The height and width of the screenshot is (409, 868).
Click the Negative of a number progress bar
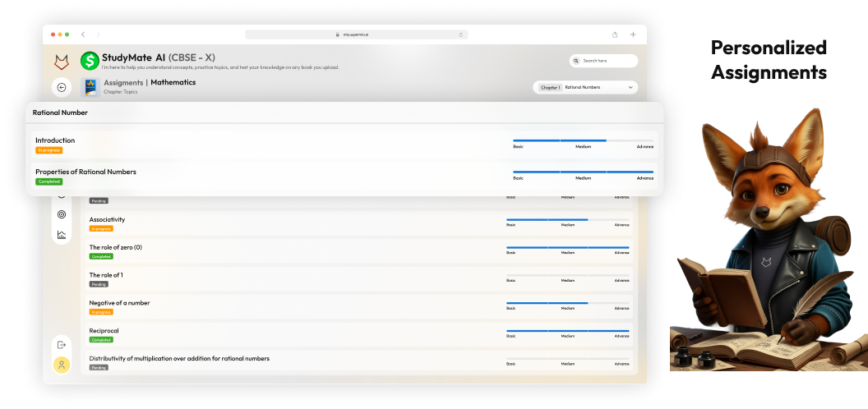click(567, 303)
